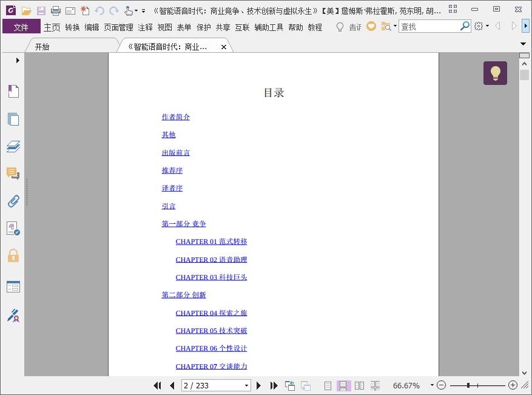532x395 pixels.
Task: Open the Attachments paperclip panel
Action: pos(13,201)
